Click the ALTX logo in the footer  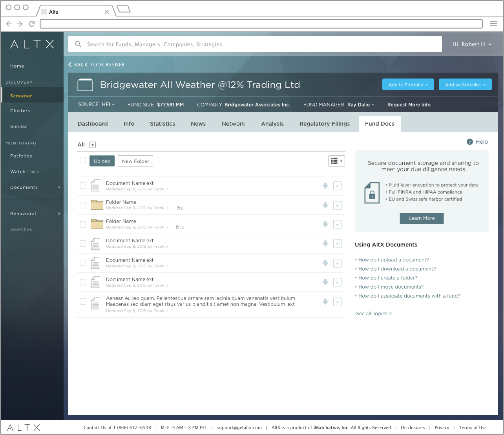pyautogui.click(x=24, y=428)
